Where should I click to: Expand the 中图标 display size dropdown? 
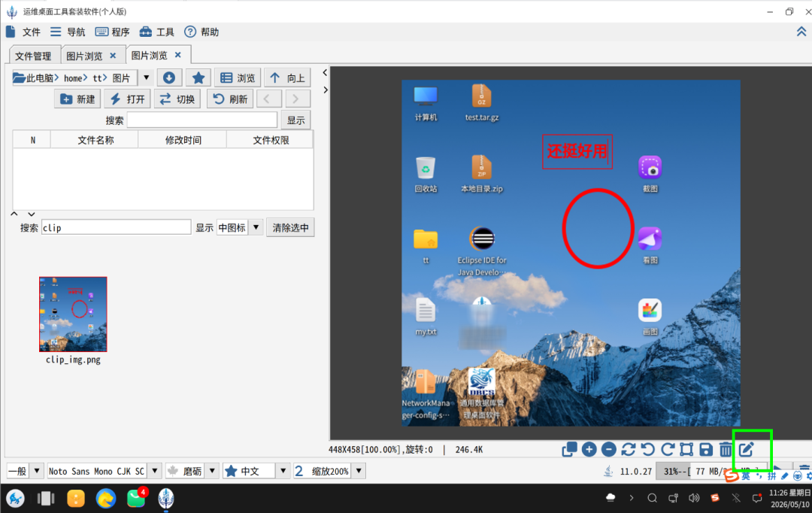pos(256,227)
